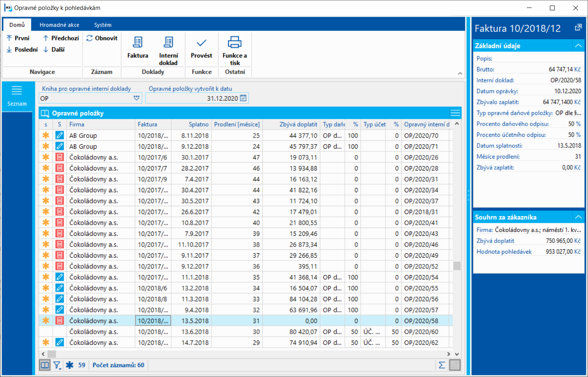Click the Obnovit refresh button

coord(102,38)
